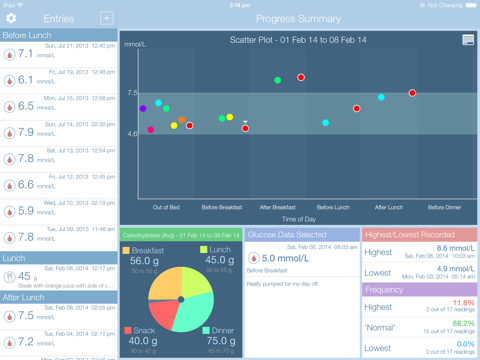Image resolution: width=480 pixels, height=360 pixels.
Task: Tap the Lunch section header
Action: tap(59, 258)
